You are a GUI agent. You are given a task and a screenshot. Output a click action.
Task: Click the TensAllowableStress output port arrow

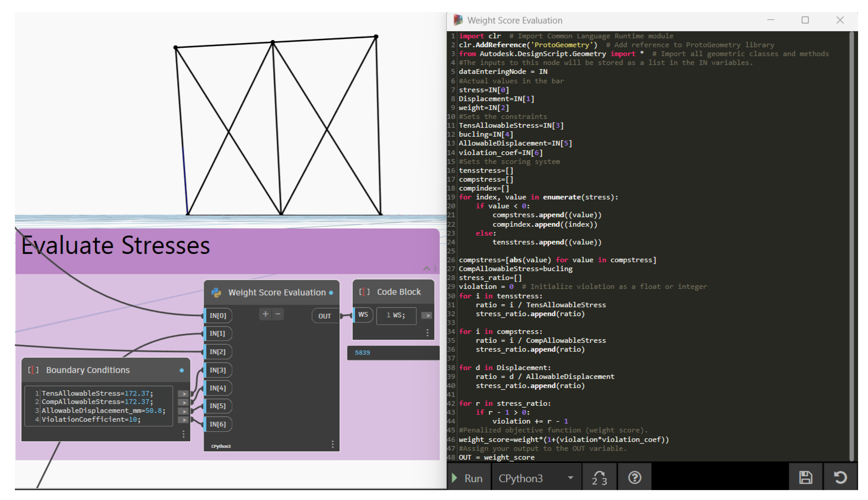coord(184,394)
